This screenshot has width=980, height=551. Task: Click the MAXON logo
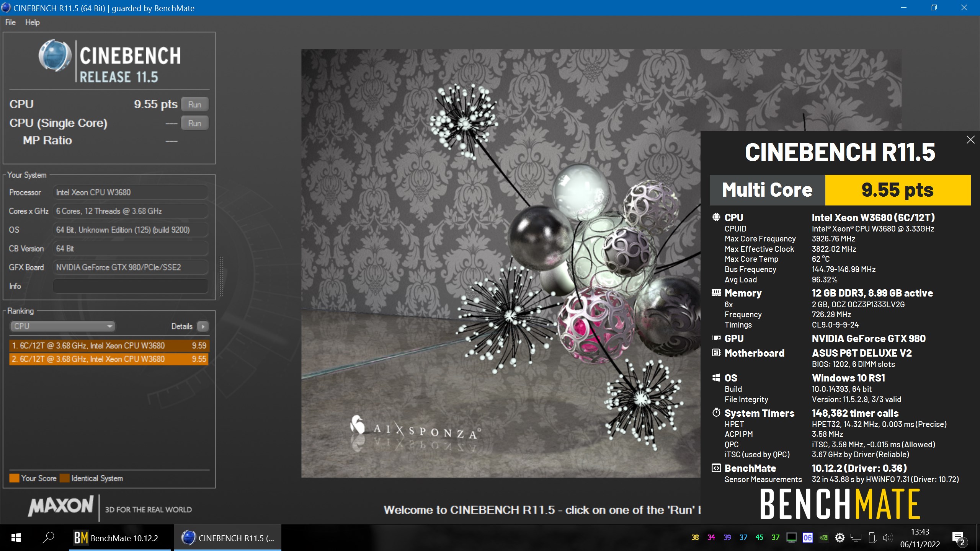(x=61, y=506)
